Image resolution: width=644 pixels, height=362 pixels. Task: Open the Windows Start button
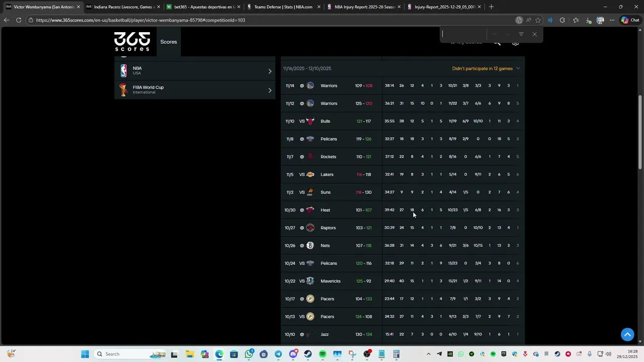click(x=85, y=354)
